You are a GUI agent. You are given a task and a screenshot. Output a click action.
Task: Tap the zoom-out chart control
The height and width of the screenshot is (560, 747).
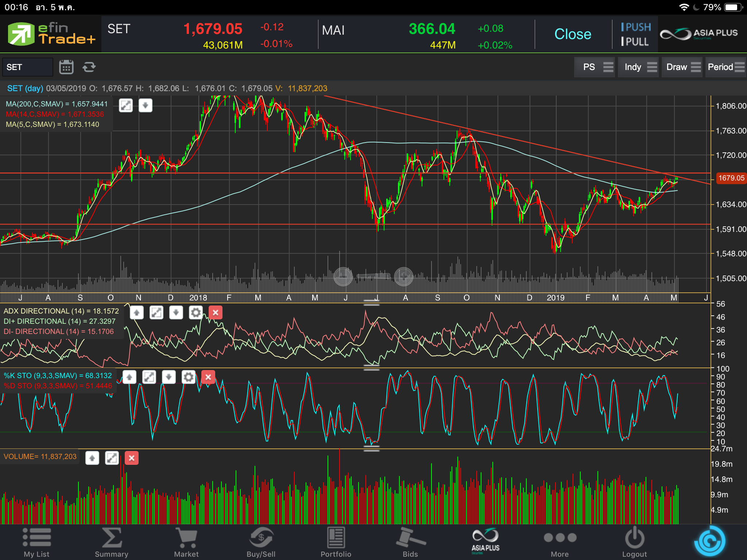[343, 276]
